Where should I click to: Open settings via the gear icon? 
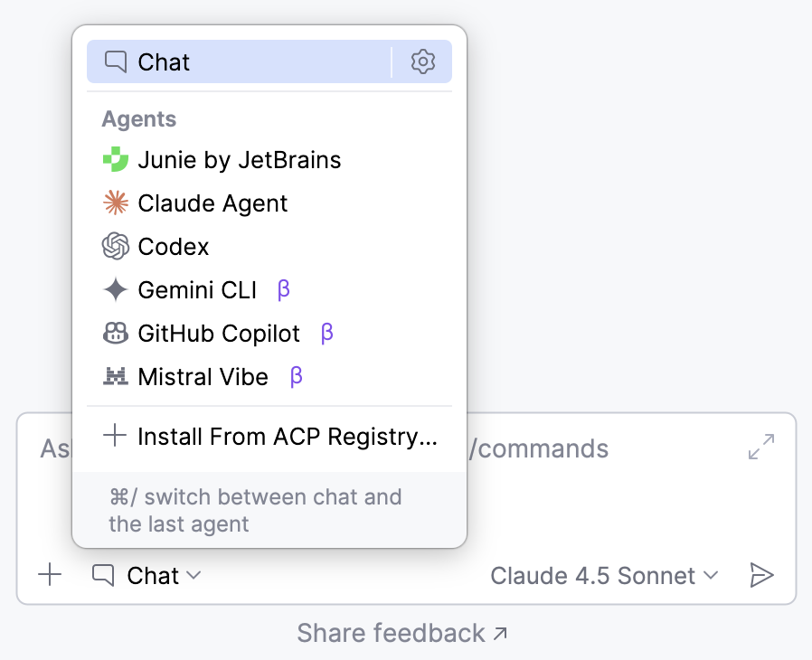coord(422,61)
